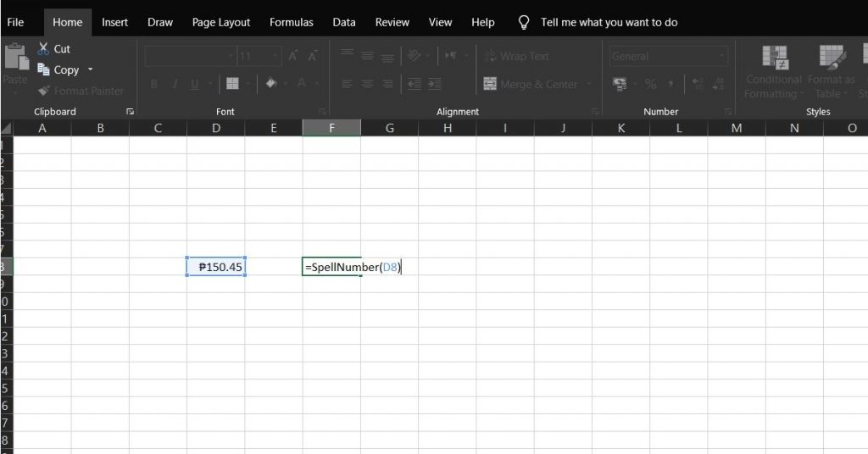Toggle Italic formatting
Image resolution: width=868 pixels, height=454 pixels.
pyautogui.click(x=175, y=84)
